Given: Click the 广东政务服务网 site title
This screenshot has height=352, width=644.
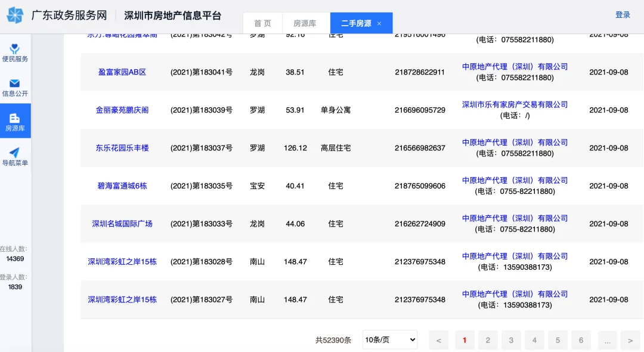Looking at the screenshot, I should click(x=69, y=16).
